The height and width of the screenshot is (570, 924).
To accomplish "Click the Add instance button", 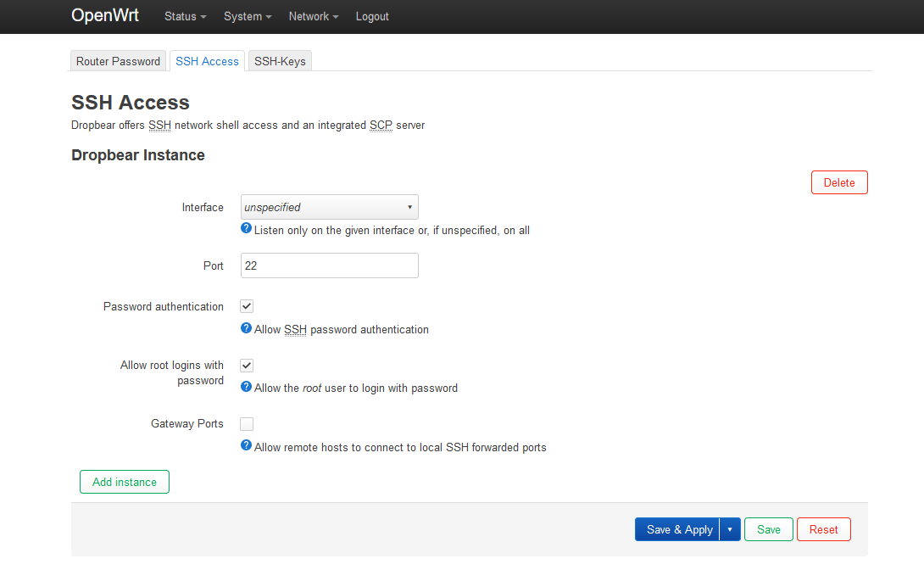I will click(125, 482).
